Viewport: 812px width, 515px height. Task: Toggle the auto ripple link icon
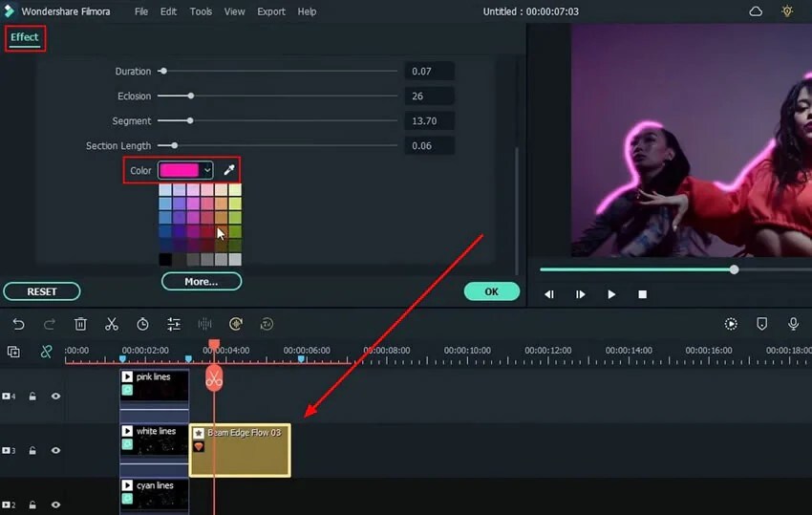click(x=46, y=352)
